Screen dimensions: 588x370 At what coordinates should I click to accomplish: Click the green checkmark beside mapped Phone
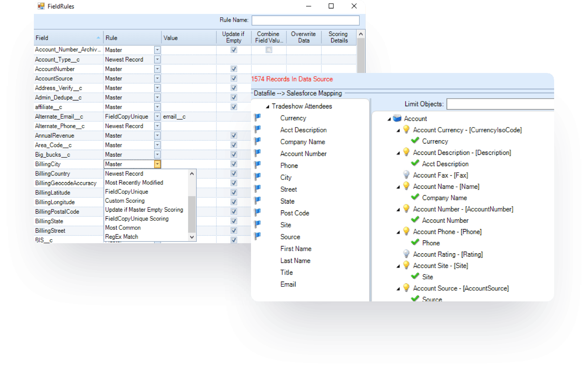coord(415,242)
